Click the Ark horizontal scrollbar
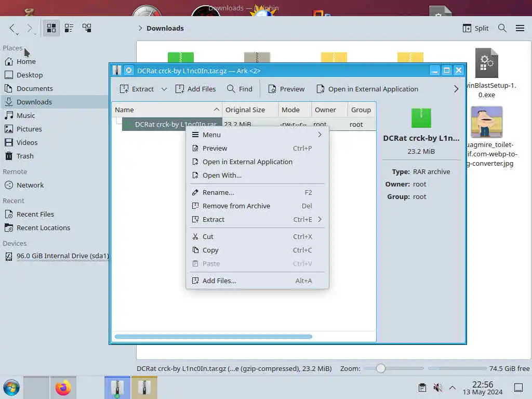The image size is (532, 399). point(214,337)
